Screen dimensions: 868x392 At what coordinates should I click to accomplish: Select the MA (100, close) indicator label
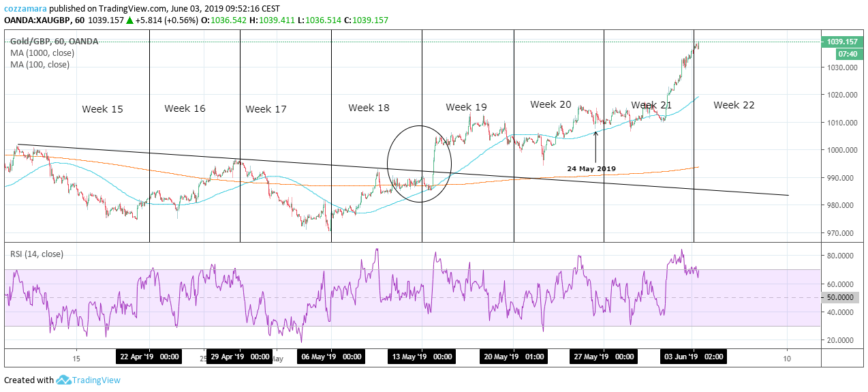[40, 65]
